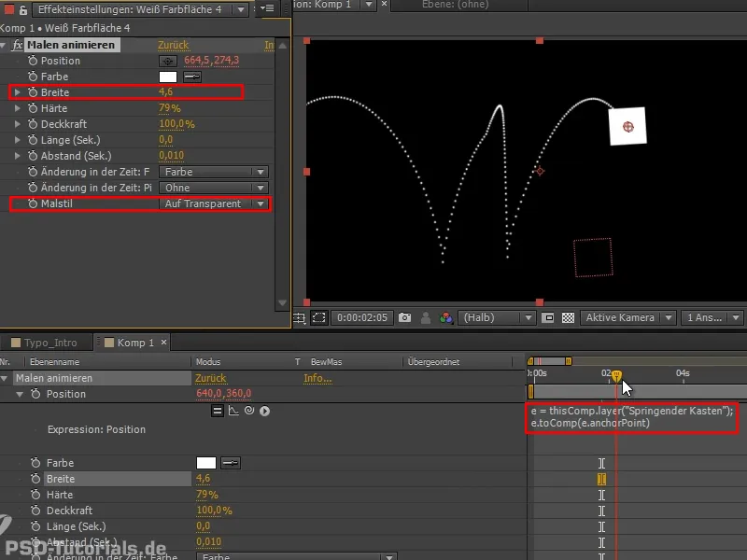This screenshot has width=747, height=560.
Task: Toggle stopwatch for Malstil property
Action: (x=33, y=203)
